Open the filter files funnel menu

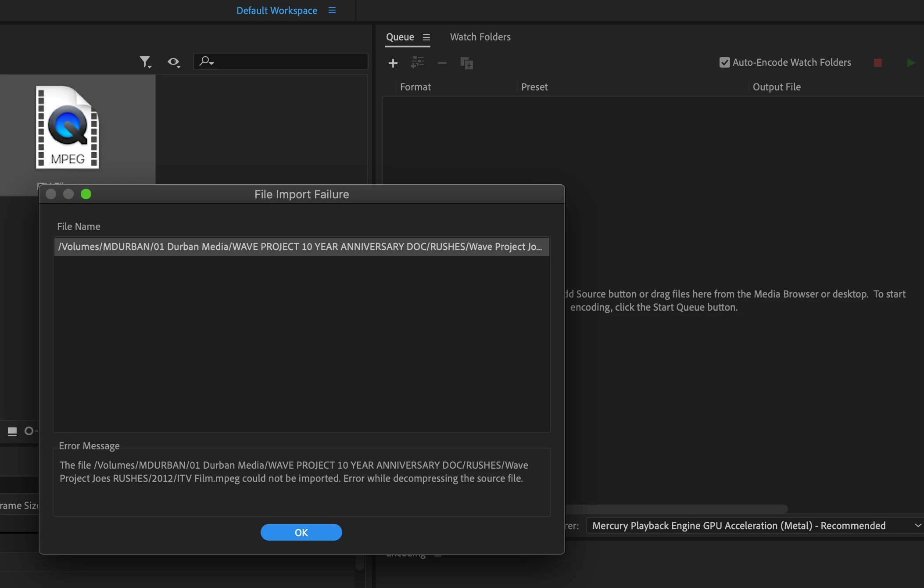[145, 62]
